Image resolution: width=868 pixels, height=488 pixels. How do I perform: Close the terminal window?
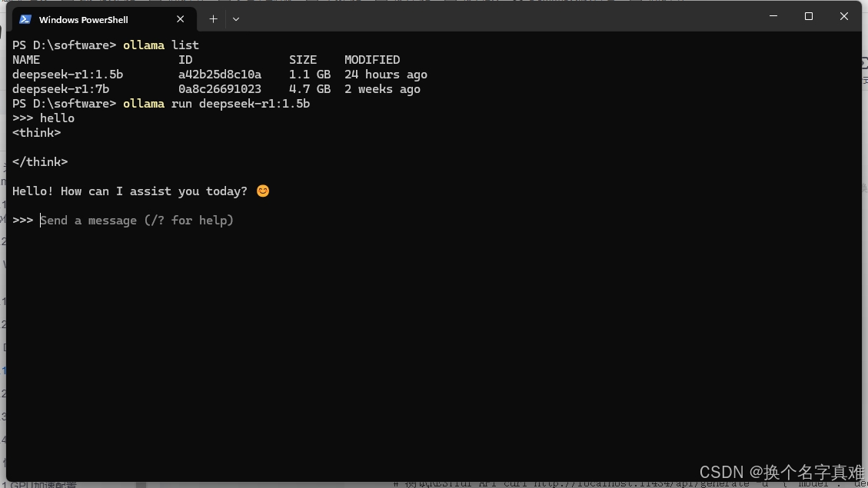point(844,16)
